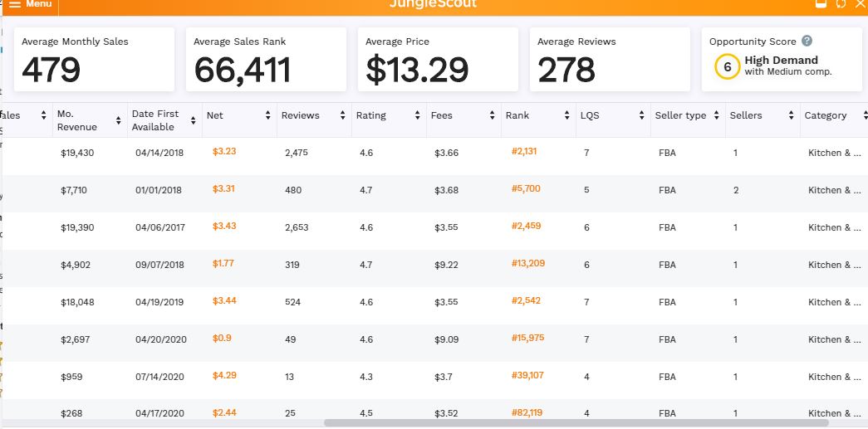Viewport: 868px width, 429px height.
Task: Sort by Mo. Revenue using its arrows
Action: point(118,115)
